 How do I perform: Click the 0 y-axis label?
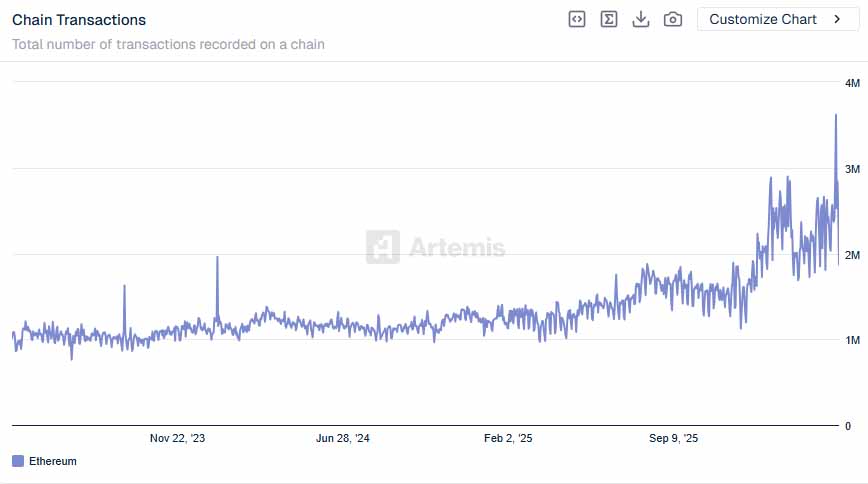point(848,426)
